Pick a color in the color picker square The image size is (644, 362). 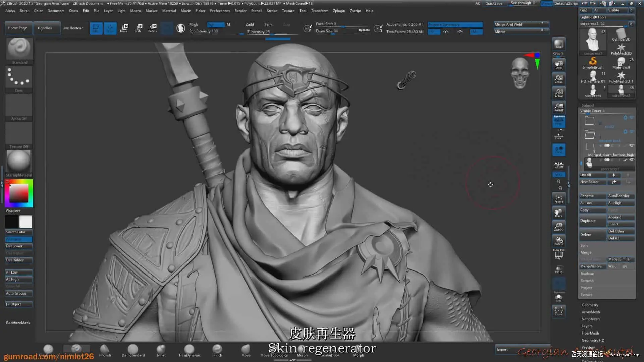(18, 193)
